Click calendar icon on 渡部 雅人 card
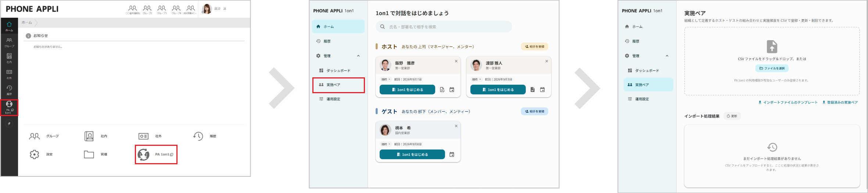Screen dimensions: 868x193 (542, 90)
